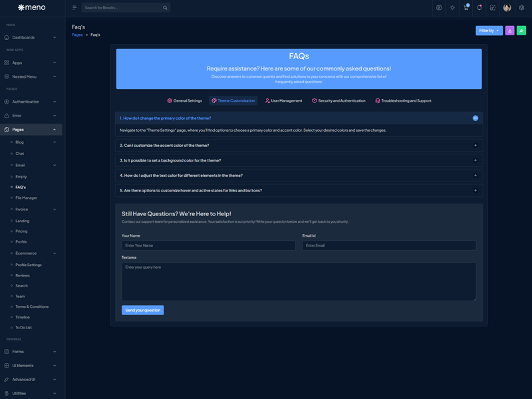Open the Timeline page in sidebar

pos(23,317)
